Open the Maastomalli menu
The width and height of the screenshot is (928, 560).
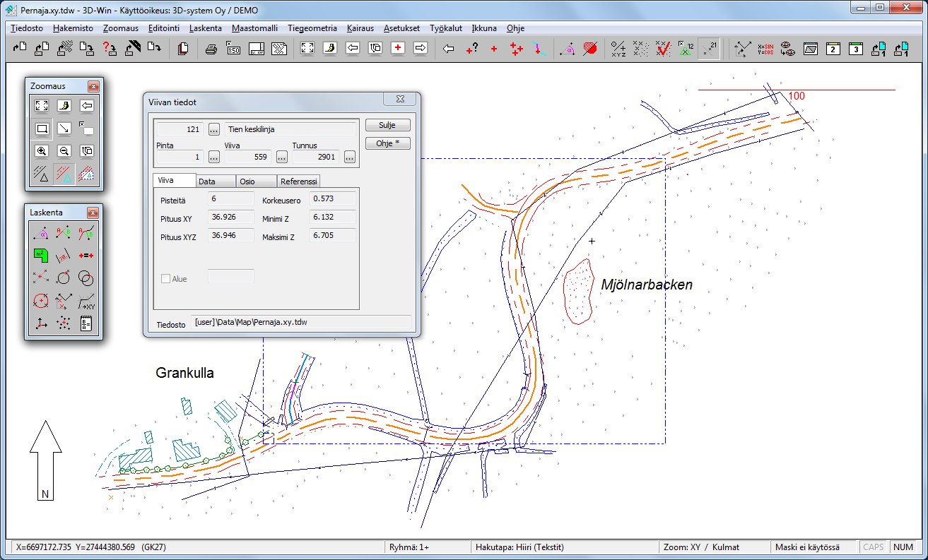pyautogui.click(x=254, y=29)
